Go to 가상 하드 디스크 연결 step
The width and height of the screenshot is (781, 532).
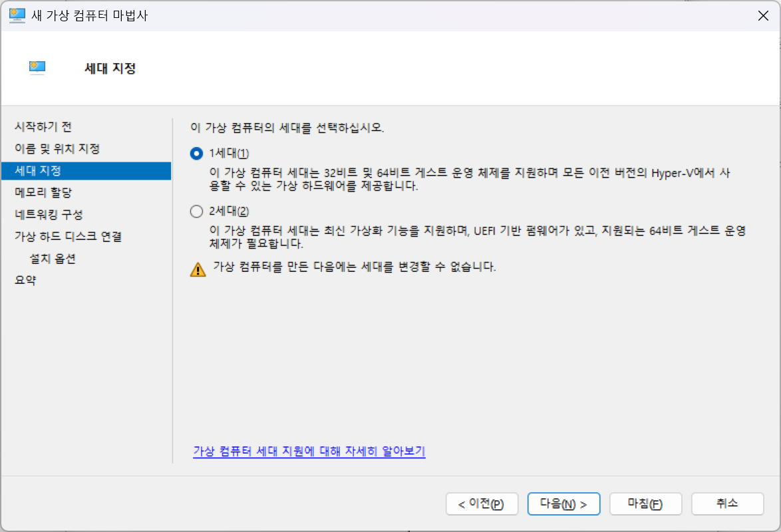click(69, 237)
